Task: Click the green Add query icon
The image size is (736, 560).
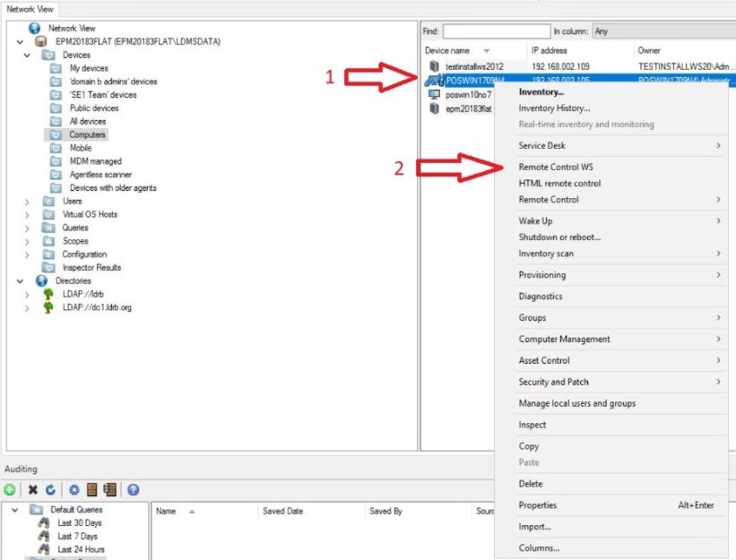Action: [8, 490]
